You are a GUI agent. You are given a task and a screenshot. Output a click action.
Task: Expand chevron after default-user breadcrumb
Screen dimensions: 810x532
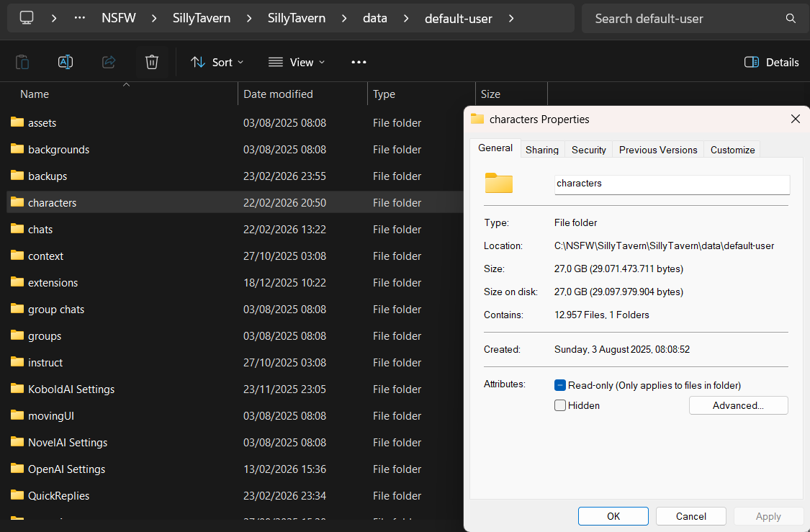click(x=511, y=18)
